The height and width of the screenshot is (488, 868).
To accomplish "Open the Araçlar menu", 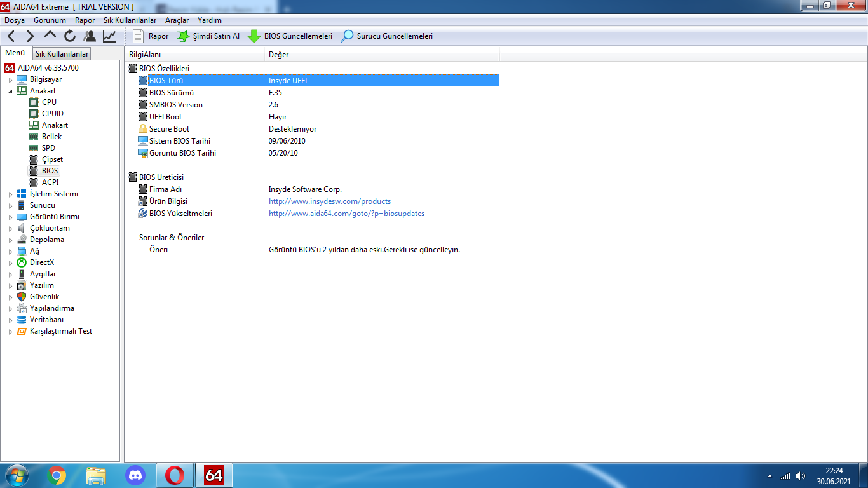I will (177, 20).
